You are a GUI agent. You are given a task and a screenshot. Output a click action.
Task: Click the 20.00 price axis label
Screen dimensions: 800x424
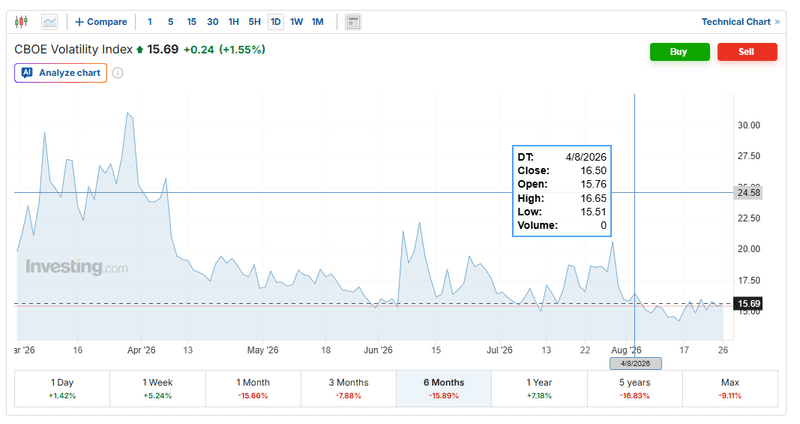748,249
